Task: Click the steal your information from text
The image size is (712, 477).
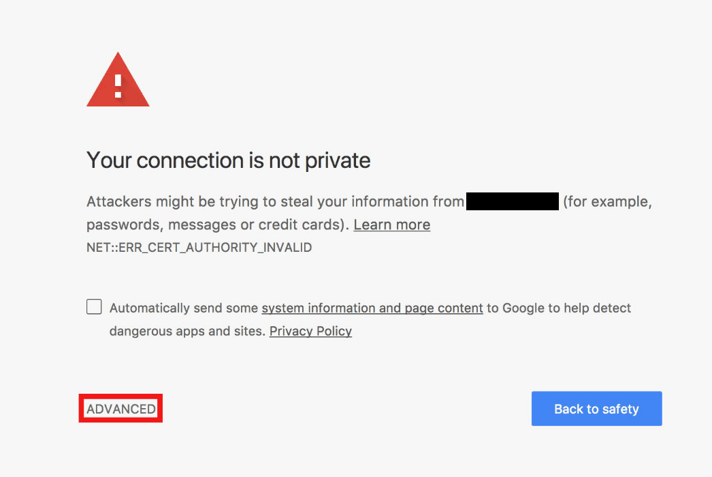Action: pos(372,201)
